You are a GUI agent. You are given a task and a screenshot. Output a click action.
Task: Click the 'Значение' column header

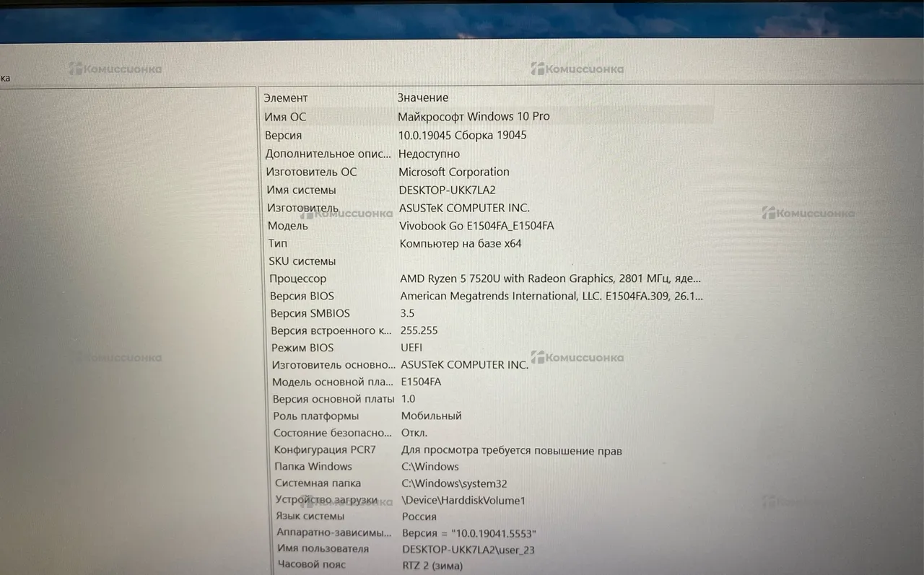click(422, 97)
